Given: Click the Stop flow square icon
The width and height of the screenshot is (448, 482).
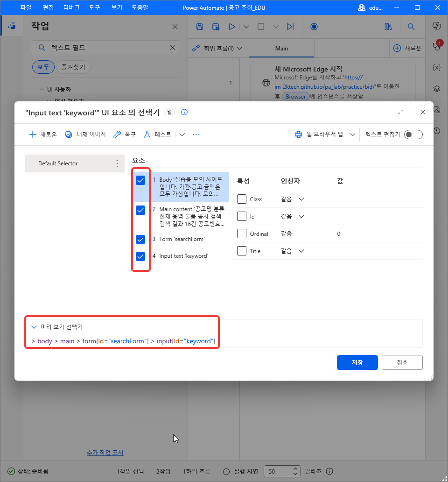Looking at the screenshot, I should point(261,27).
